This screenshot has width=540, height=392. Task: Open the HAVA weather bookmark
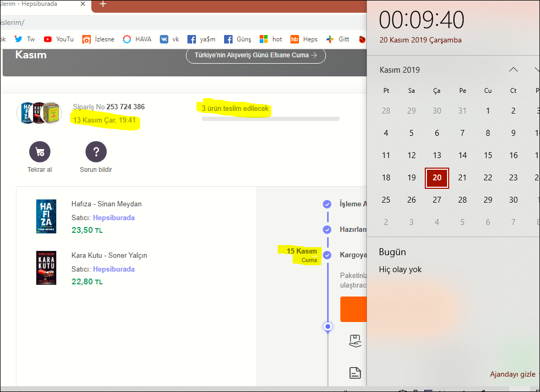pos(137,39)
